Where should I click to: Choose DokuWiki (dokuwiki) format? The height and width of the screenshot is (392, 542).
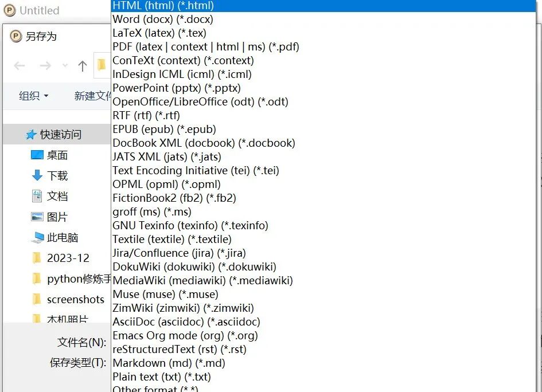(x=323, y=267)
